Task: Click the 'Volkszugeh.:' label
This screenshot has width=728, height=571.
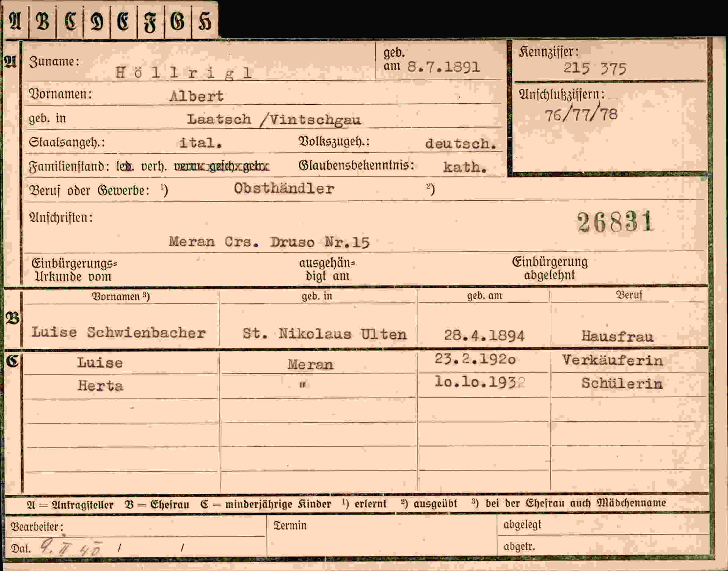Action: 334,142
